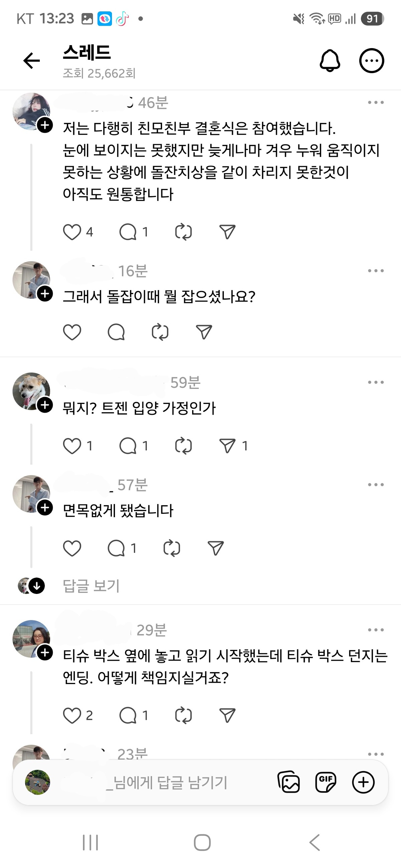The width and height of the screenshot is (401, 868).
Task: Tap the plus-circle button in reply bar
Action: click(x=363, y=782)
